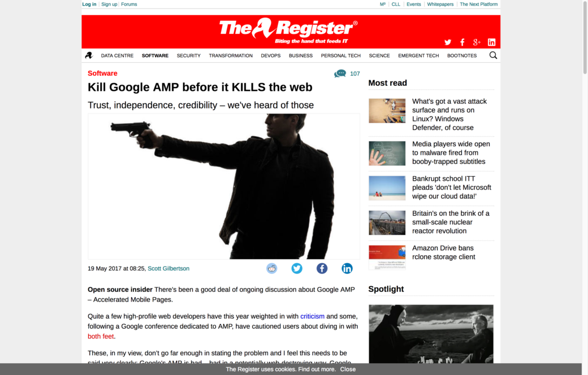588x375 pixels.
Task: Read the Amazon Drive bans rclone headline
Action: tap(443, 252)
